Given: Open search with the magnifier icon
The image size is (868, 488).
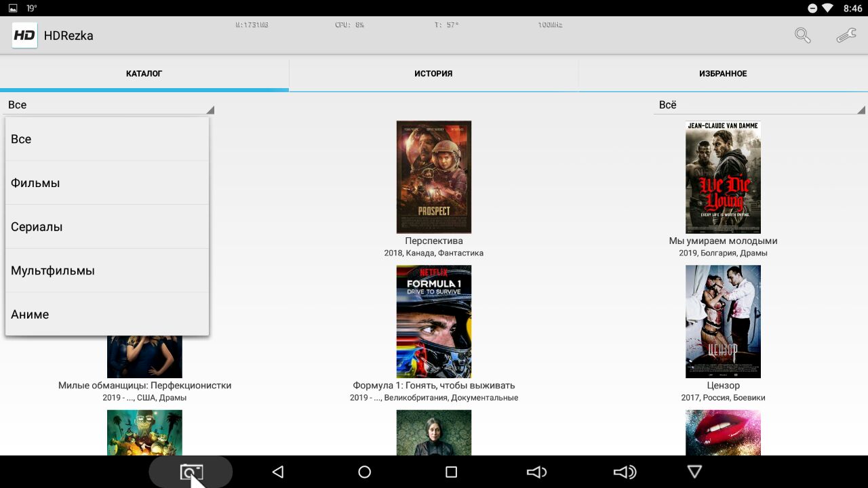Looking at the screenshot, I should (803, 36).
